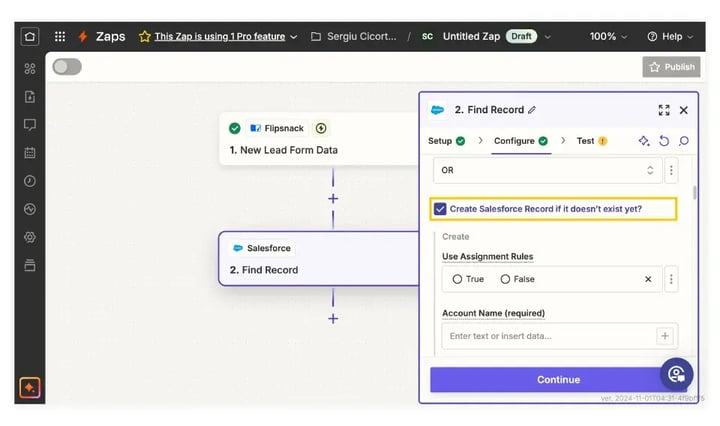This screenshot has width=720, height=426.
Task: Close the Find Record panel
Action: (684, 110)
